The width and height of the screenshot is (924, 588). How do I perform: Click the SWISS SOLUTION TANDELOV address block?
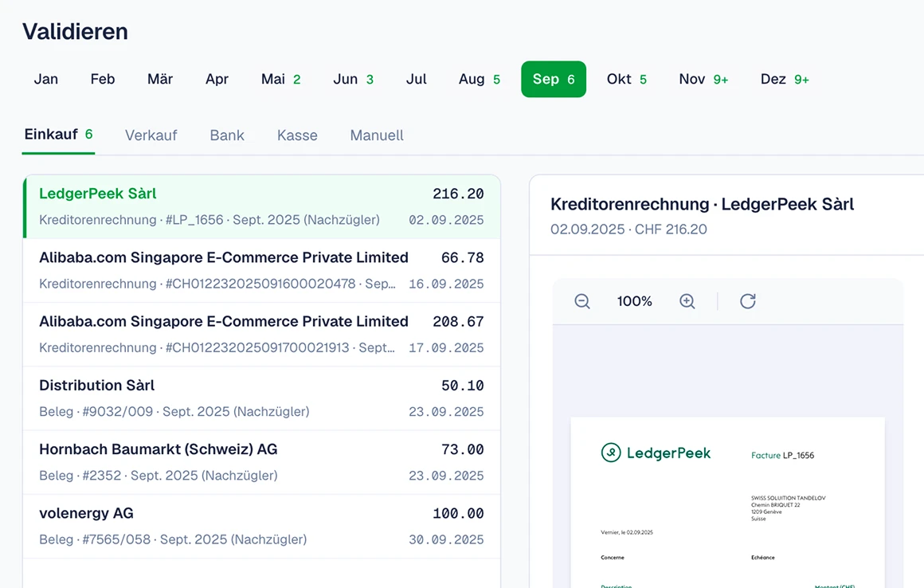pos(788,508)
